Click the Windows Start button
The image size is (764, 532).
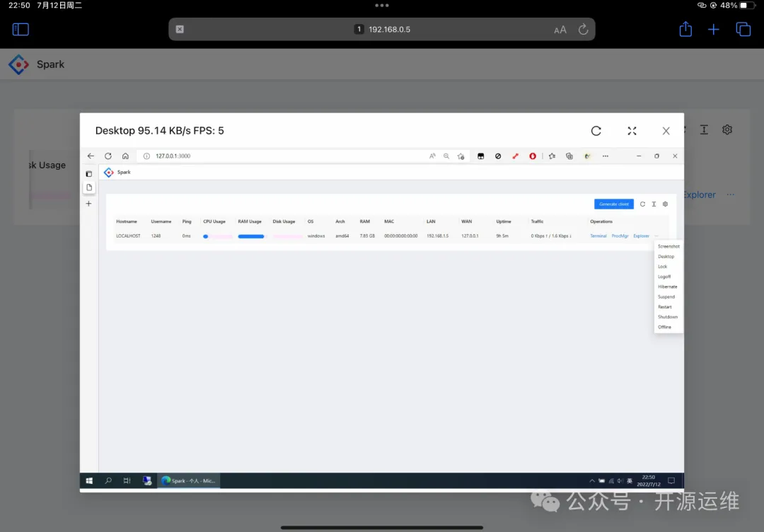90,480
